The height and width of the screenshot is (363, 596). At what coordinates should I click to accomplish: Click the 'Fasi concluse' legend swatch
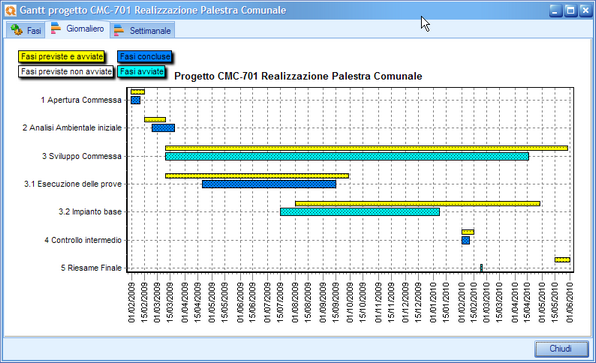pos(145,57)
